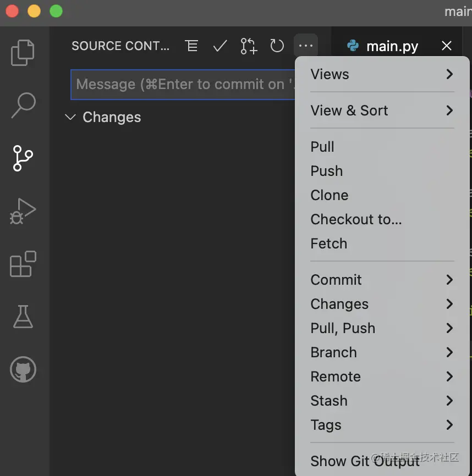Open the Testing flask icon
This screenshot has height=476, width=472.
[x=23, y=317]
